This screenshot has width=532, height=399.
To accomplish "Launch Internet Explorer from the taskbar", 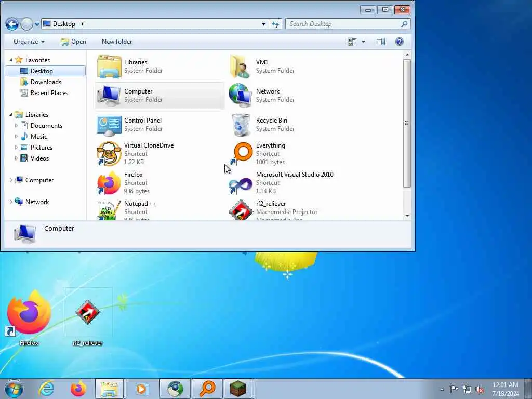I will point(46,389).
